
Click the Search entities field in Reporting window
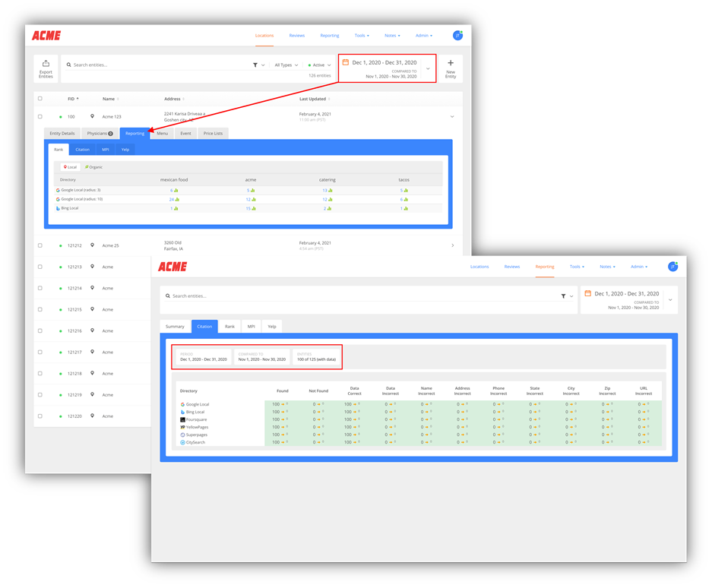[363, 296]
